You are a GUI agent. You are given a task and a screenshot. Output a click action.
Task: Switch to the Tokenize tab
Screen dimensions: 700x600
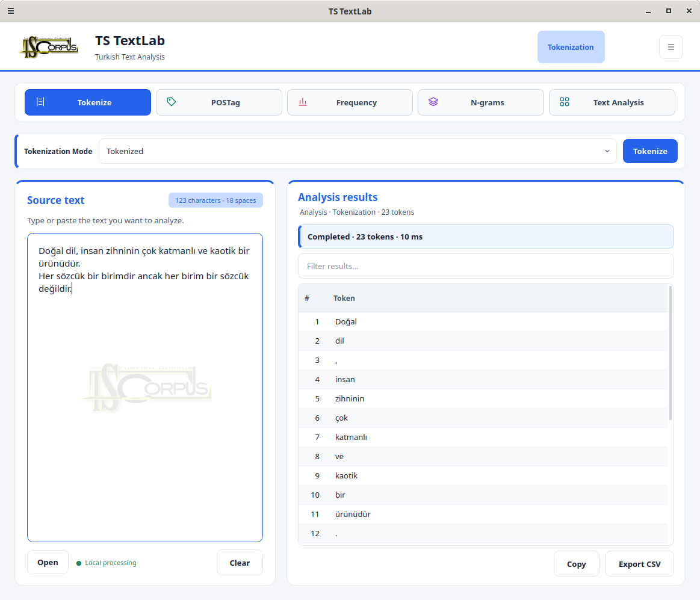click(88, 102)
